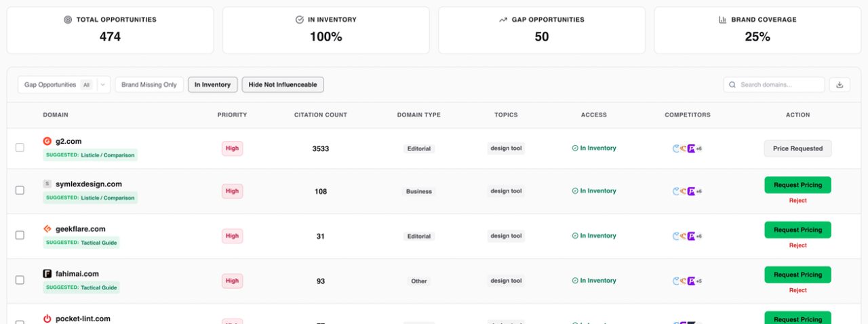Click the Gap Opportunities trend icon
Screen dimensions: 868x324
pyautogui.click(x=503, y=20)
